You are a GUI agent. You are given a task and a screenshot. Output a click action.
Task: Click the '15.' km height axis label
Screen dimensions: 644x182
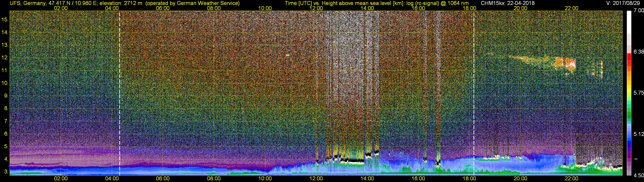click(x=5, y=19)
